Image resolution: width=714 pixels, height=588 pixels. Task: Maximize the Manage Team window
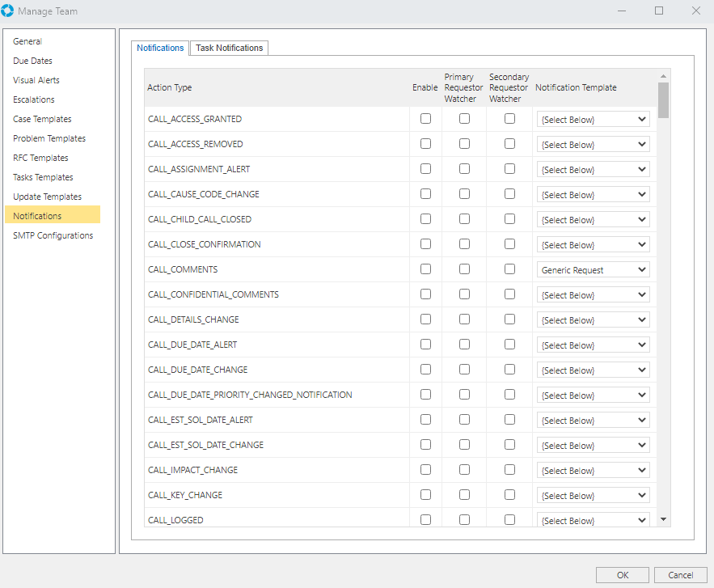click(x=659, y=11)
